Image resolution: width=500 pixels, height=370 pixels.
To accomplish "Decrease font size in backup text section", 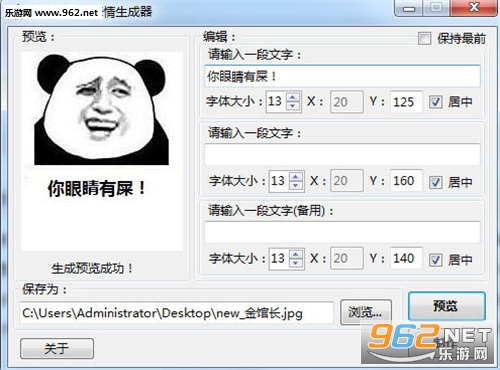I will point(295,263).
